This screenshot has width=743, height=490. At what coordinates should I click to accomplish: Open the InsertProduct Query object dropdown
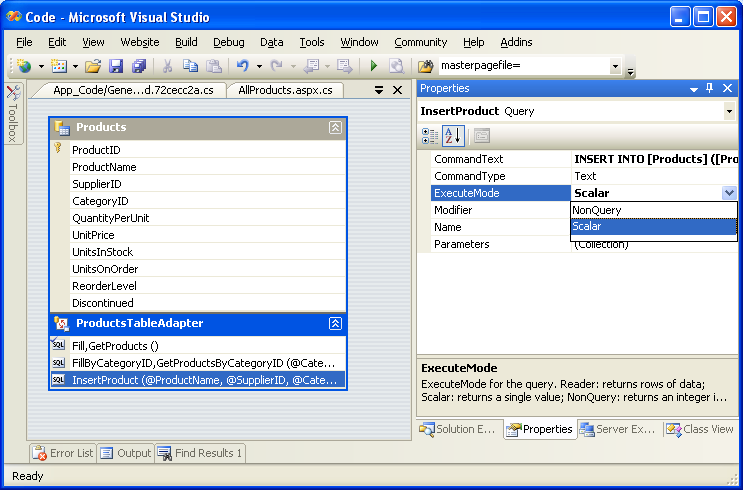pyautogui.click(x=729, y=112)
